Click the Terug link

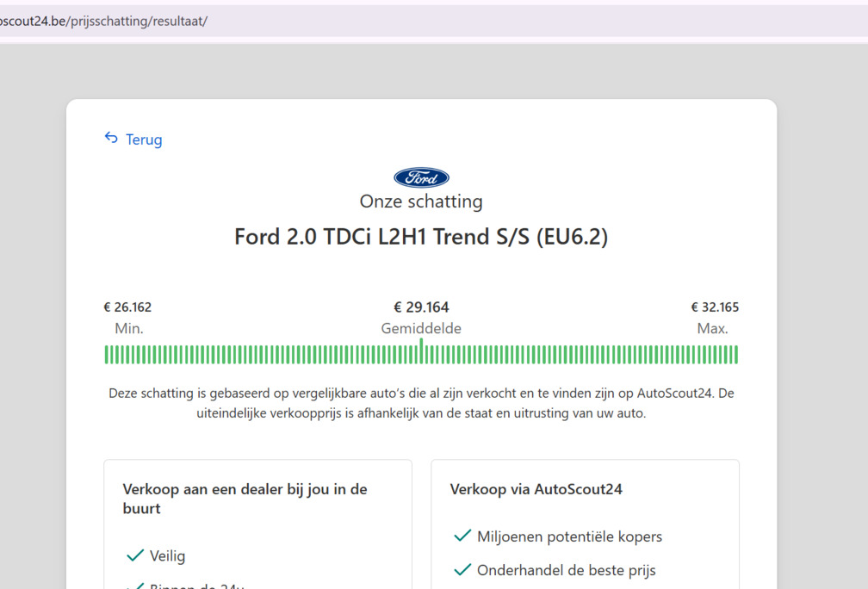(x=143, y=139)
